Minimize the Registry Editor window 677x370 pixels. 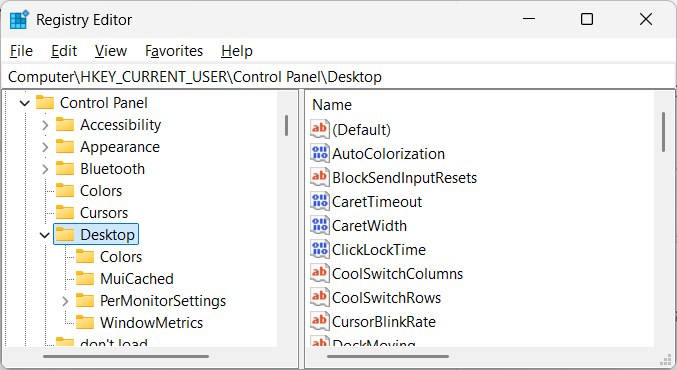point(529,19)
